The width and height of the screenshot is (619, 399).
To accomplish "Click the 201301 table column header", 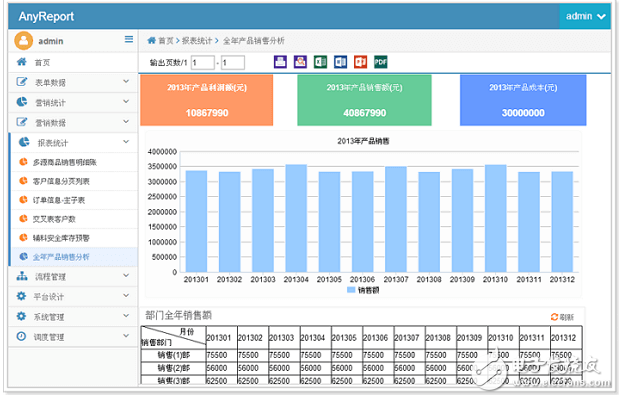I will (x=221, y=337).
